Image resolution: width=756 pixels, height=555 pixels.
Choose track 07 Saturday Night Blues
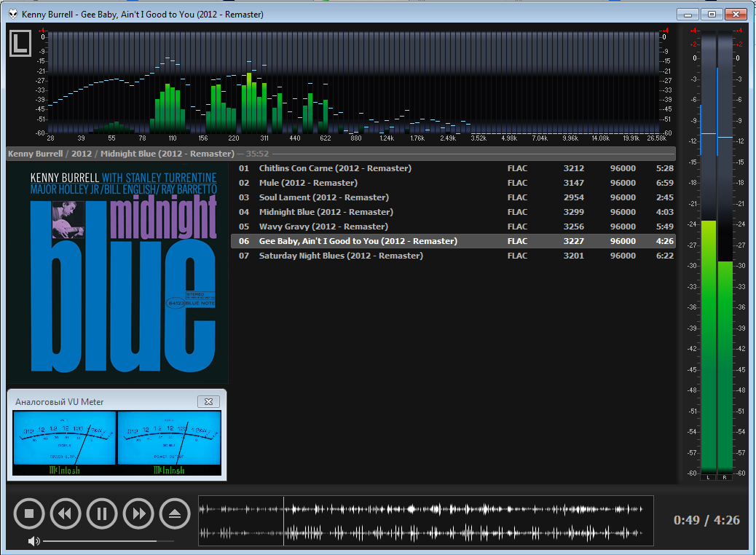[341, 256]
